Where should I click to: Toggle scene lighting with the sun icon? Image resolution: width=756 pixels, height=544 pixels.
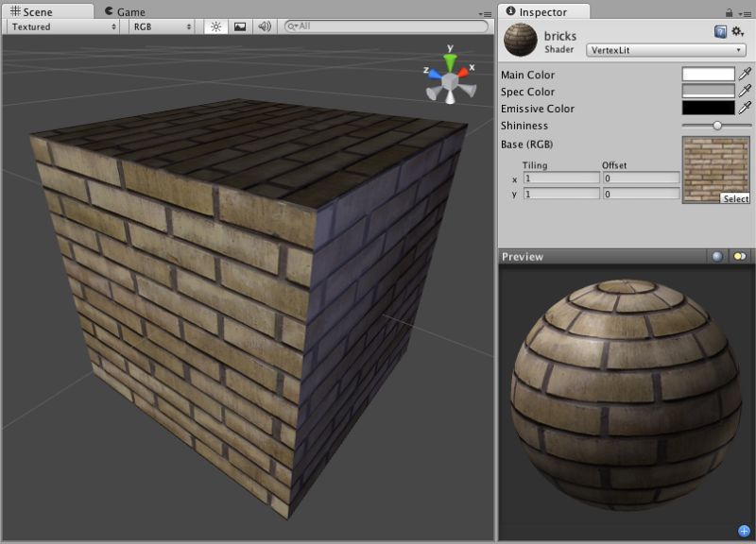pos(216,26)
